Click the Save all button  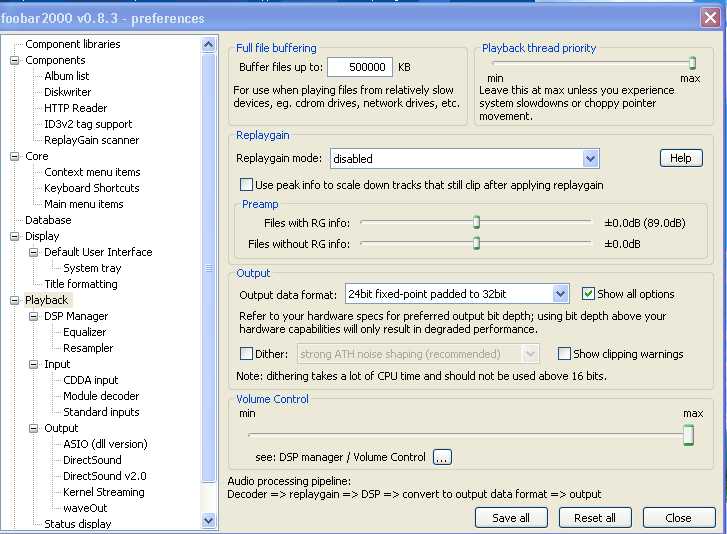coord(511,518)
